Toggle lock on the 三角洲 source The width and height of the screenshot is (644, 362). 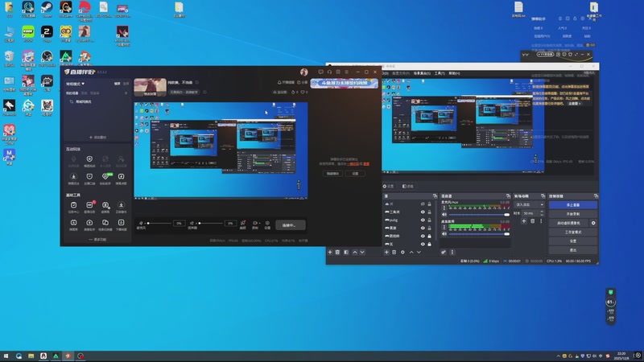click(x=430, y=212)
